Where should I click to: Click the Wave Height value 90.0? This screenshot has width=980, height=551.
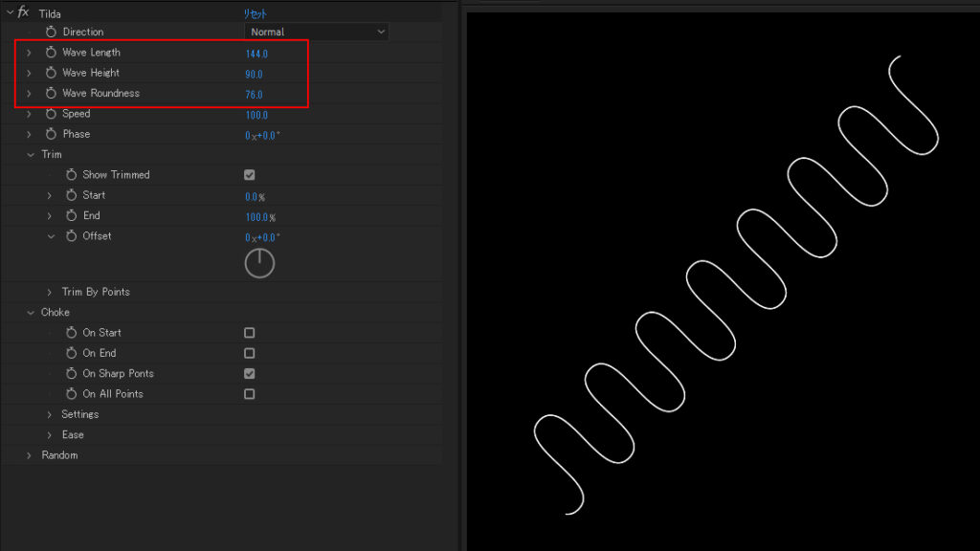pos(254,75)
